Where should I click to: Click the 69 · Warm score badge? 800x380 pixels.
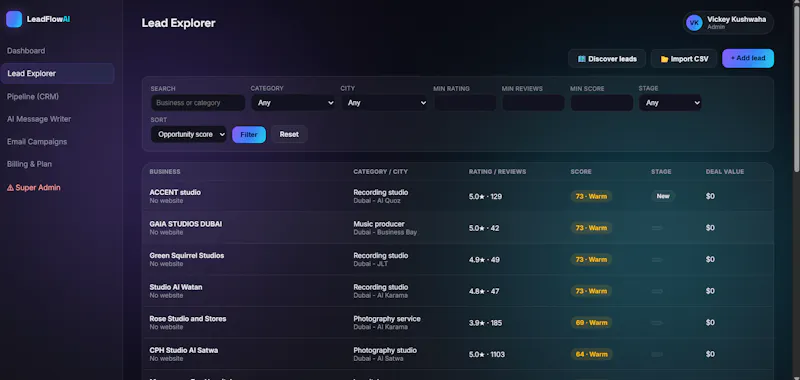[x=591, y=322]
